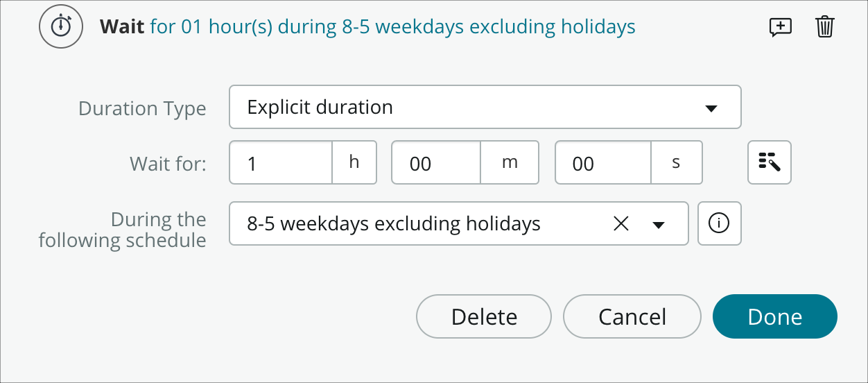Image resolution: width=868 pixels, height=383 pixels.
Task: Click the Wait stopwatch icon
Action: (61, 26)
